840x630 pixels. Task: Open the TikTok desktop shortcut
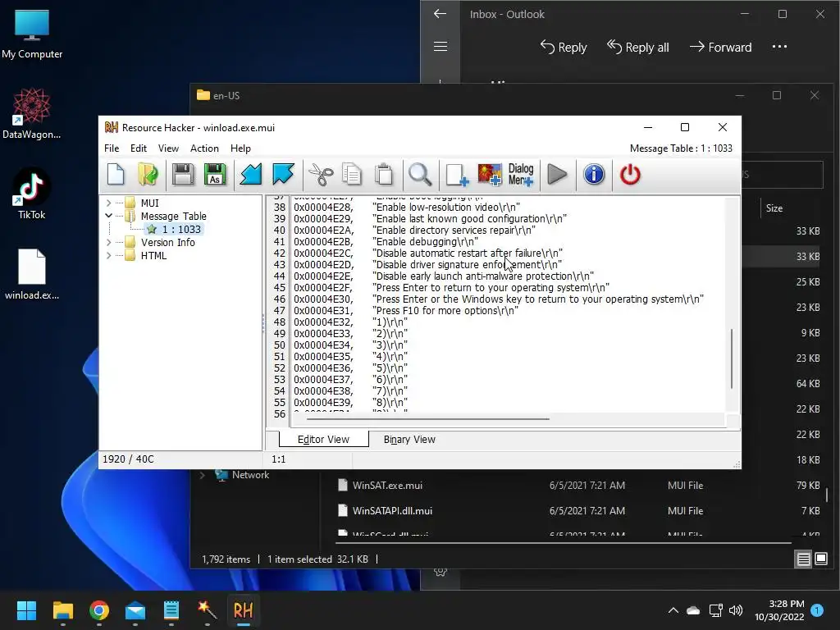32,194
